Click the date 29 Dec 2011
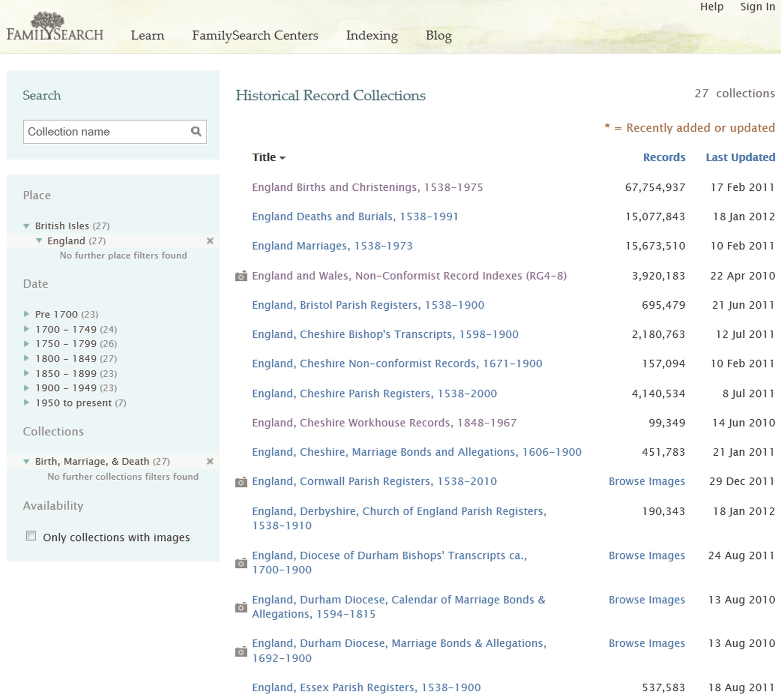 (742, 481)
